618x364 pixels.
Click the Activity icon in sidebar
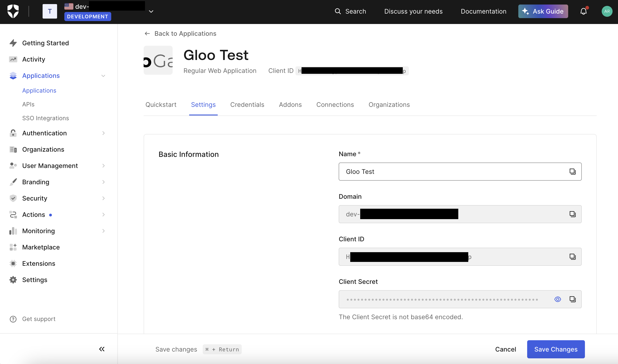pos(13,59)
